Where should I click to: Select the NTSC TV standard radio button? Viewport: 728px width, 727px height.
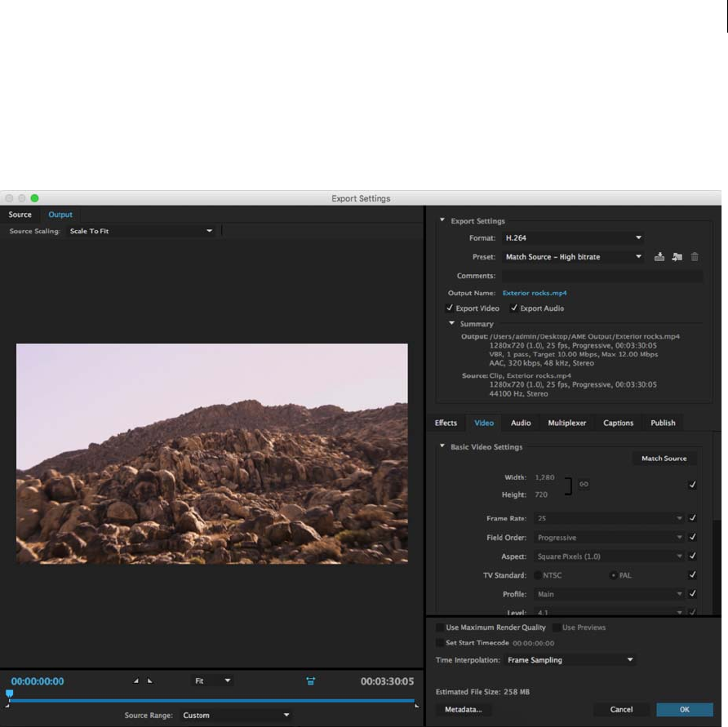539,575
